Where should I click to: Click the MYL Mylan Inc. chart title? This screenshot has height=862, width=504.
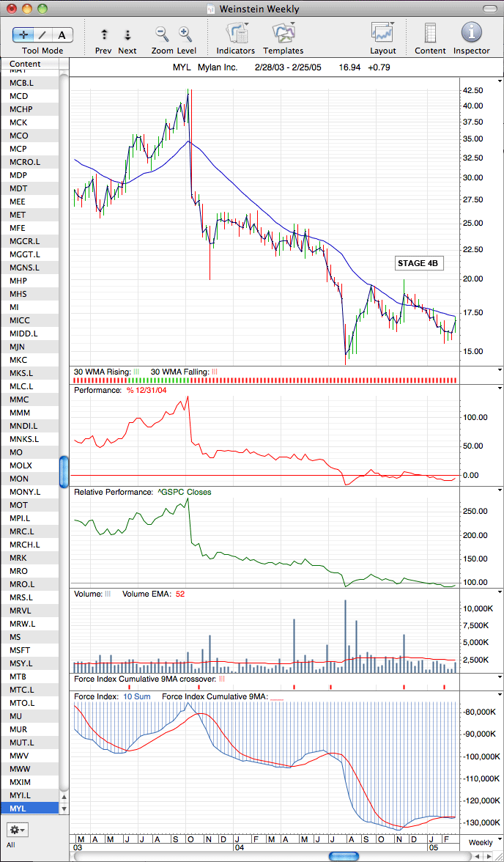click(x=204, y=67)
